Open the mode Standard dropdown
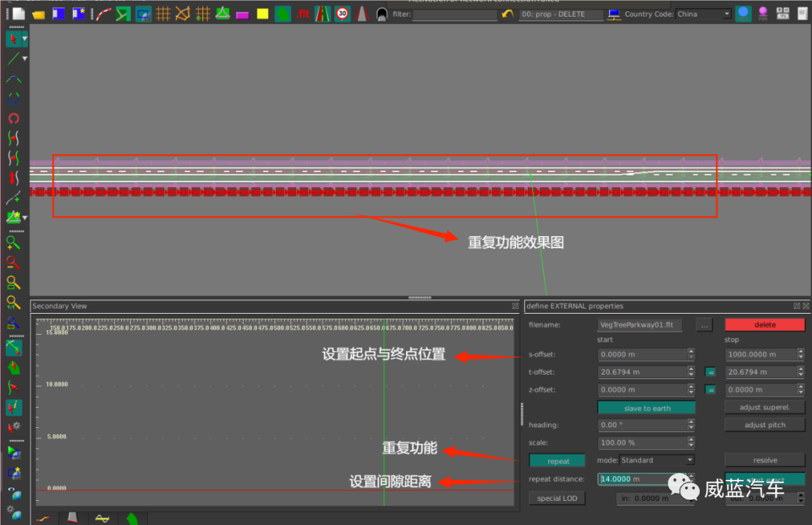 [656, 460]
